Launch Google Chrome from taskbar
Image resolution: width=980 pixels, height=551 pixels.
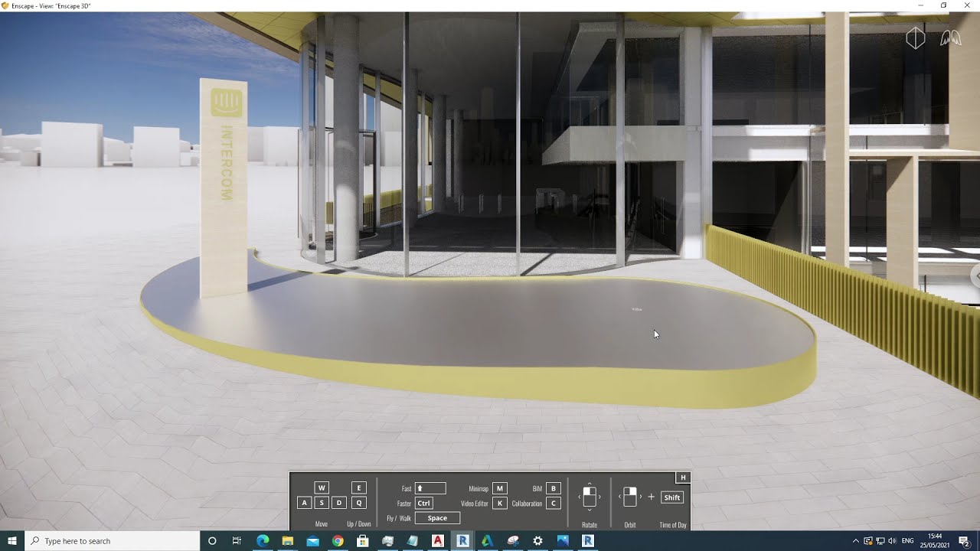tap(338, 541)
